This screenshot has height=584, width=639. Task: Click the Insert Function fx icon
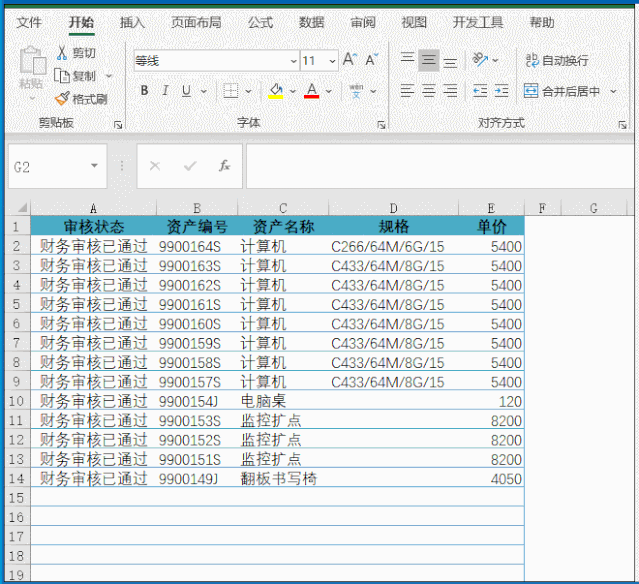tap(225, 166)
